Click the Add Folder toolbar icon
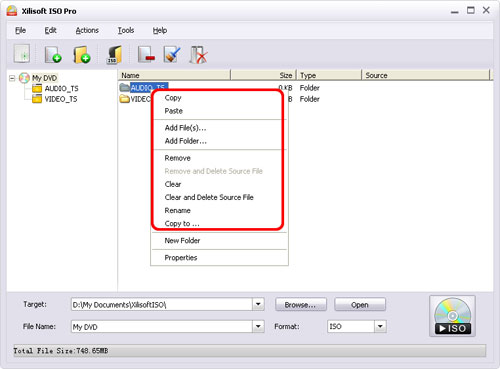 click(82, 54)
